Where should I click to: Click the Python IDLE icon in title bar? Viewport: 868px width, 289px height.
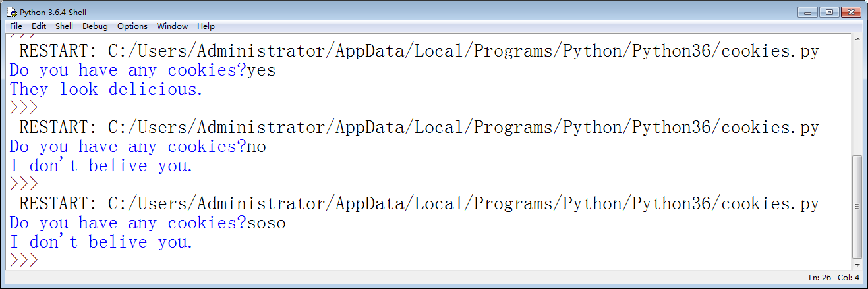11,12
